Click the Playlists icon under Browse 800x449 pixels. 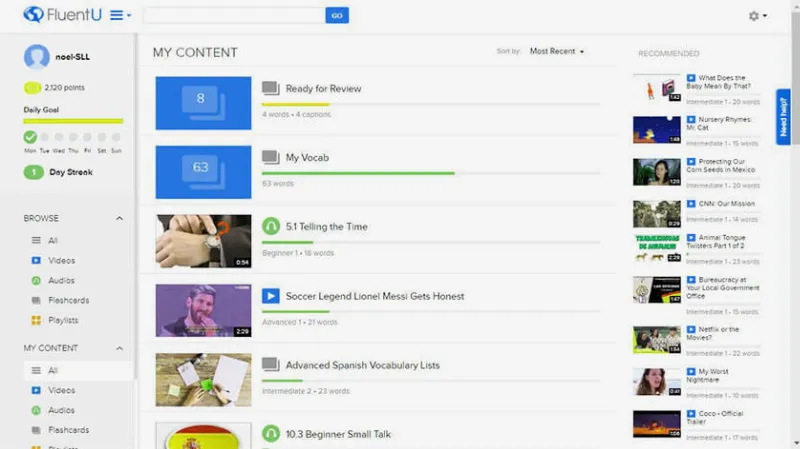click(x=36, y=320)
